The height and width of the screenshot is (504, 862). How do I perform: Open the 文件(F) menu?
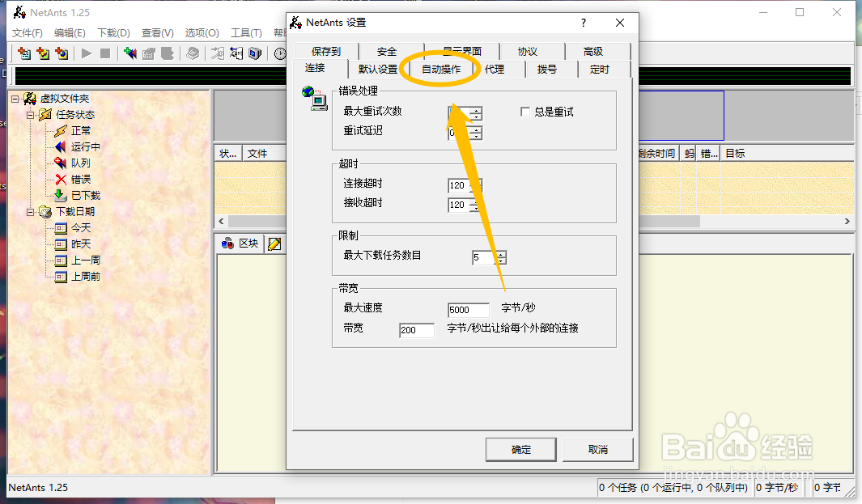(x=28, y=33)
